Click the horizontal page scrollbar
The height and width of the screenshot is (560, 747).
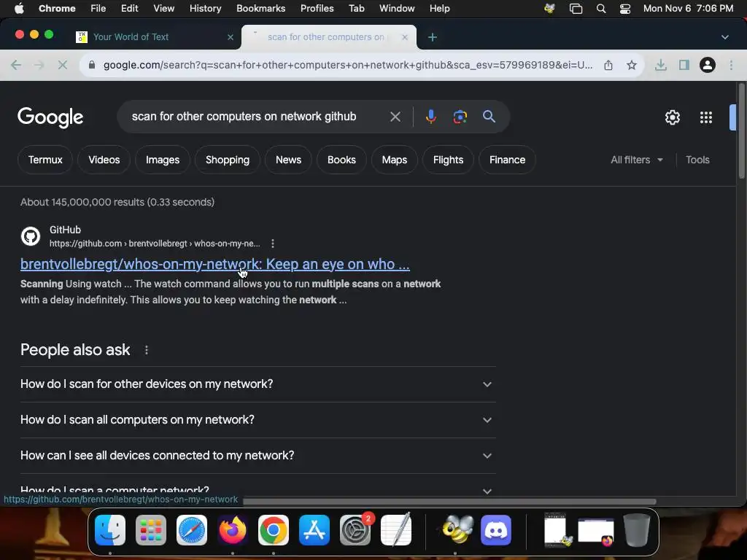(x=449, y=502)
